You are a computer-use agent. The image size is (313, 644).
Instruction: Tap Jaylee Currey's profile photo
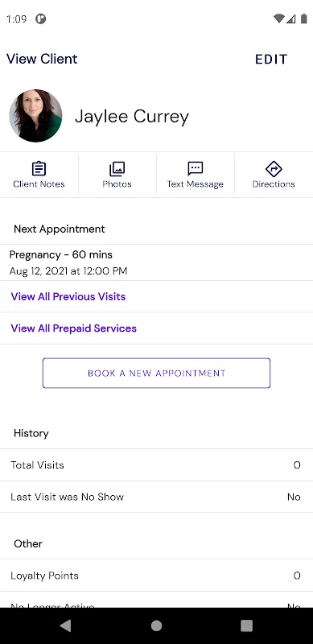(x=35, y=116)
